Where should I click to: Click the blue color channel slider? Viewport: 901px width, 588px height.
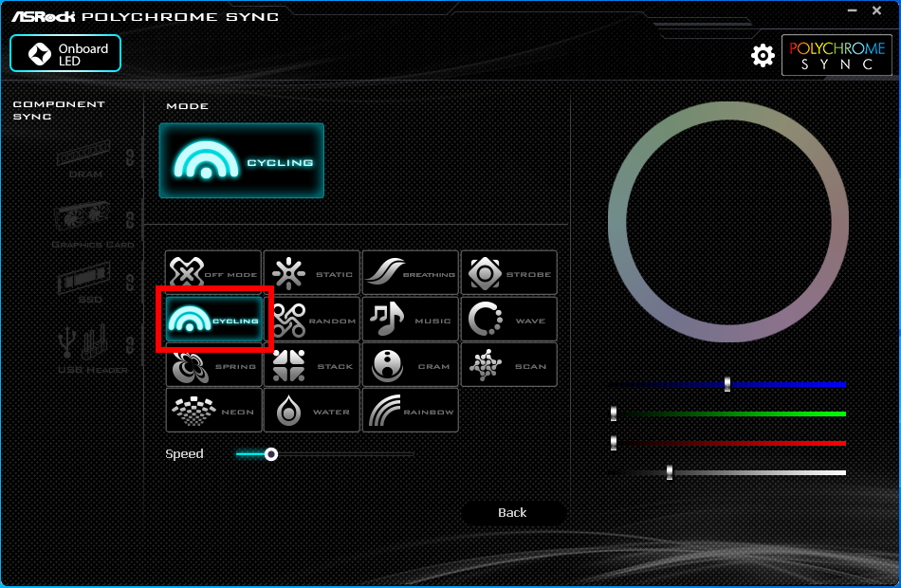(727, 384)
